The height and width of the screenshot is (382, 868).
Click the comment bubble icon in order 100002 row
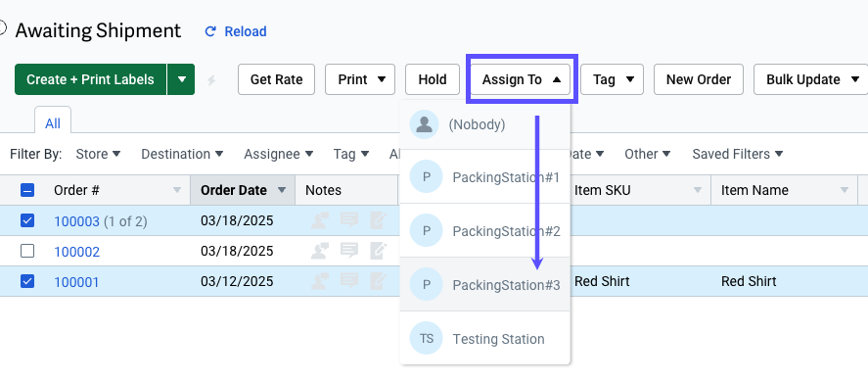[x=349, y=251]
